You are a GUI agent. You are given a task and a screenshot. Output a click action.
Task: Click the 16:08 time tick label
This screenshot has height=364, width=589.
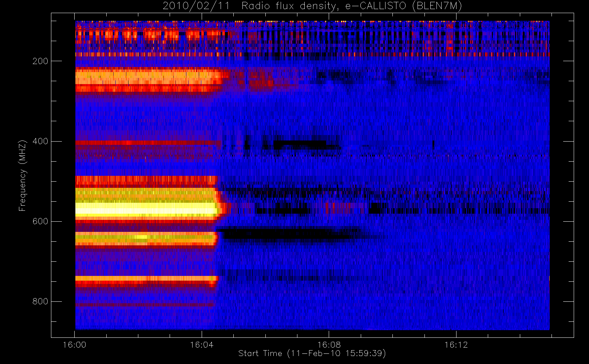[x=329, y=345]
